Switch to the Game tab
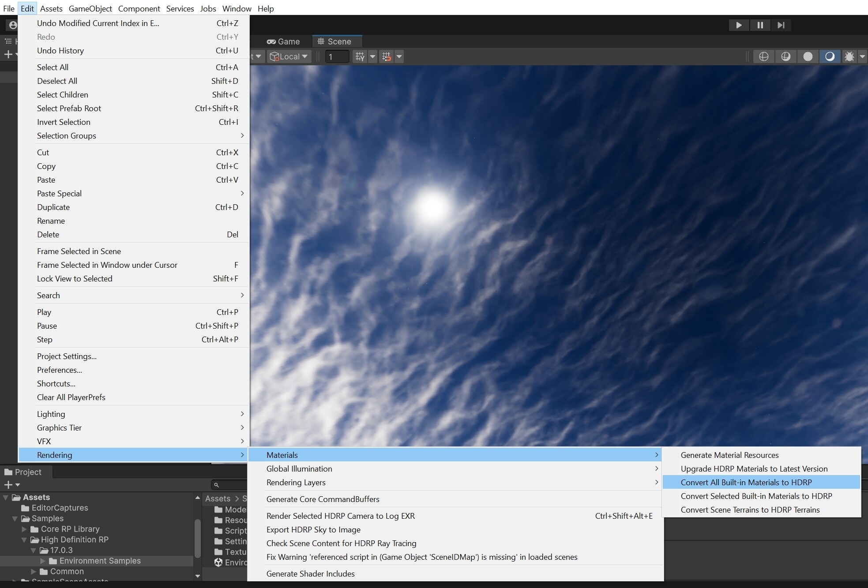Screen dimensions: 868x588 (283, 41)
